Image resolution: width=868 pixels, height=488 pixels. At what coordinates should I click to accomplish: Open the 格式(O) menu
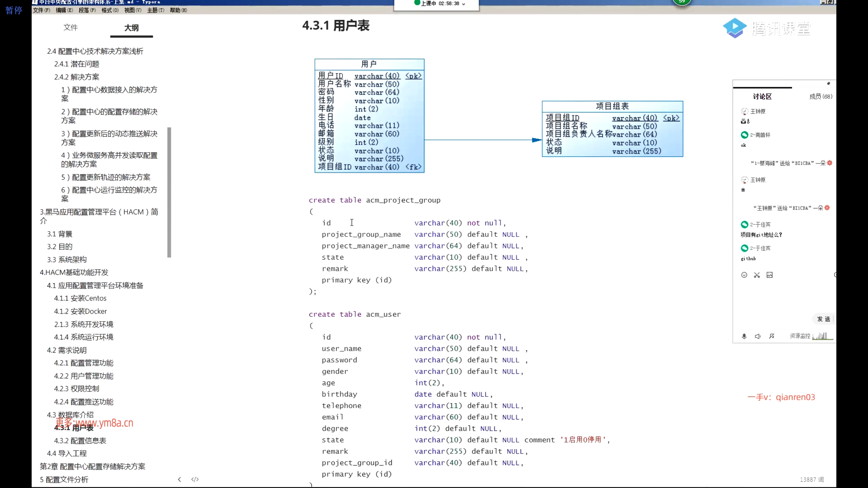pos(110,10)
